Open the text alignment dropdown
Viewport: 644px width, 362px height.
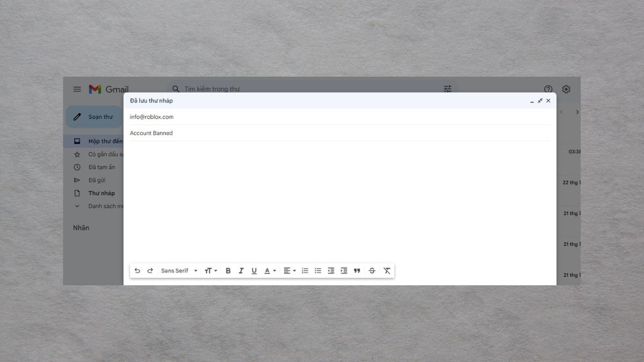point(290,271)
